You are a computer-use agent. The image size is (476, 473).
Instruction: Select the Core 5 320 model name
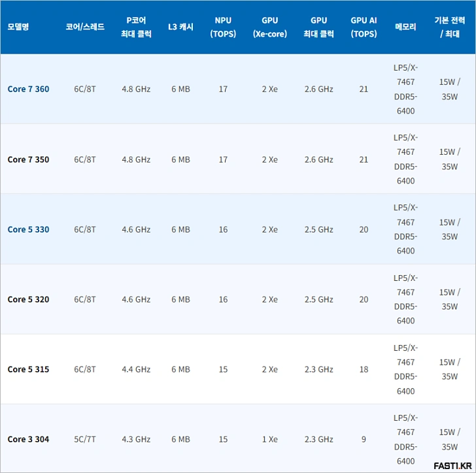pyautogui.click(x=28, y=299)
